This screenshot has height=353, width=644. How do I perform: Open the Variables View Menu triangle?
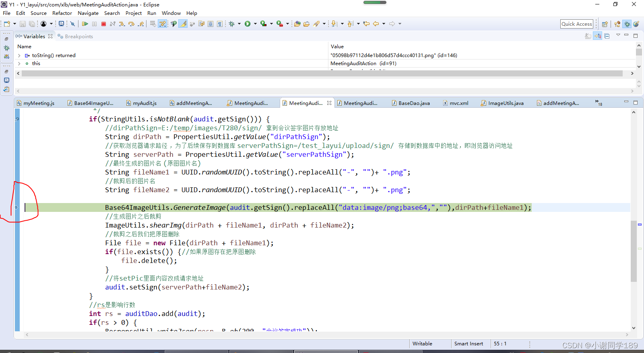(x=618, y=35)
